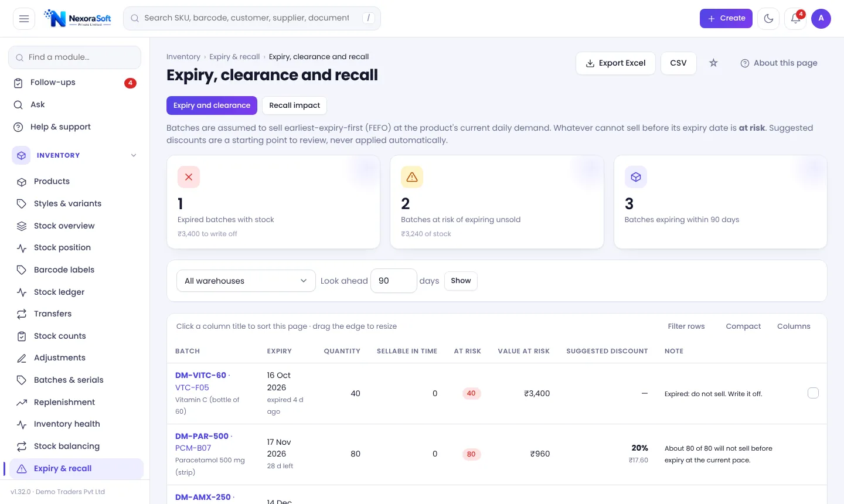Open notifications bell
The width and height of the screenshot is (844, 504).
click(795, 19)
